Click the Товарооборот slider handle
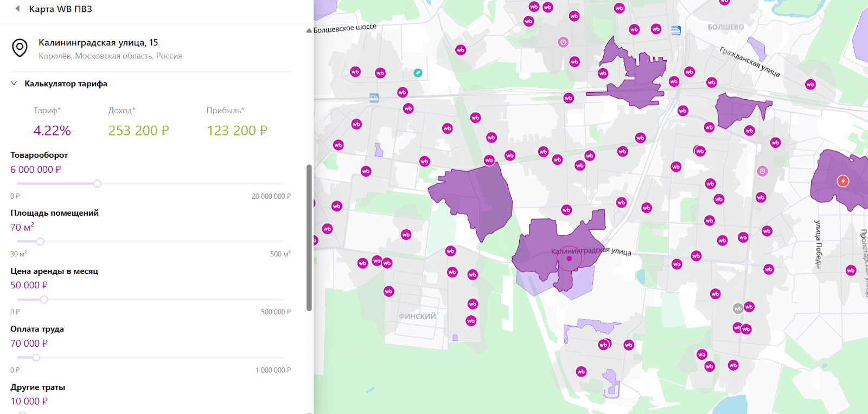The width and height of the screenshot is (868, 414). click(x=97, y=184)
